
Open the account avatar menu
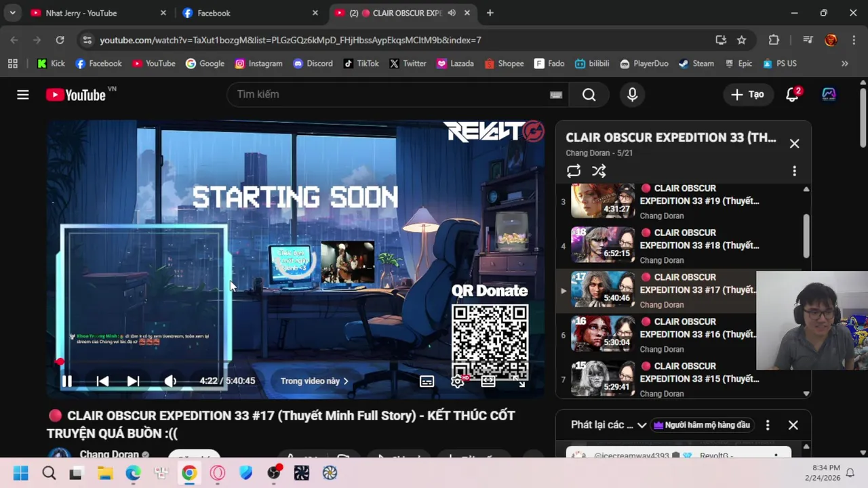click(829, 95)
